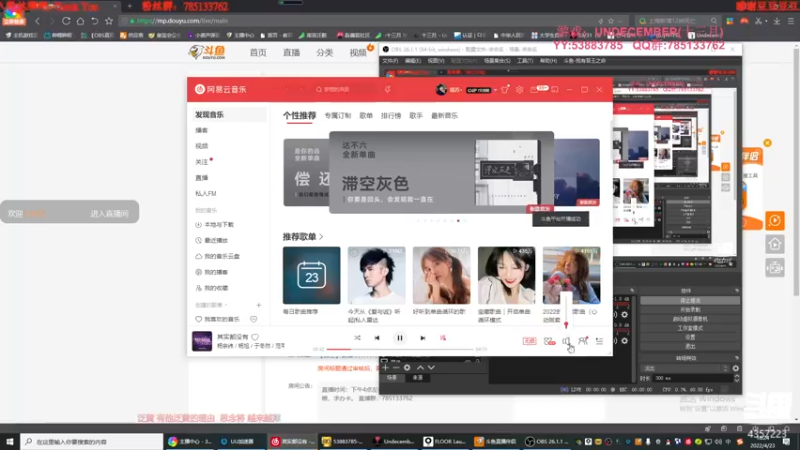
Task: Reload the browser page
Action: tap(66, 21)
